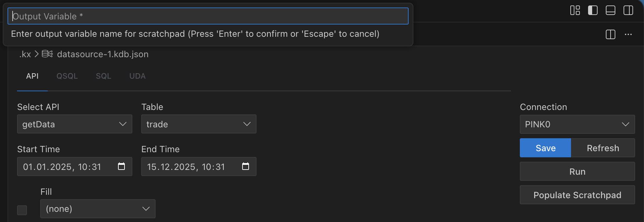Open the Start Time date picker icon
Image resolution: width=644 pixels, height=222 pixels.
[x=121, y=166]
